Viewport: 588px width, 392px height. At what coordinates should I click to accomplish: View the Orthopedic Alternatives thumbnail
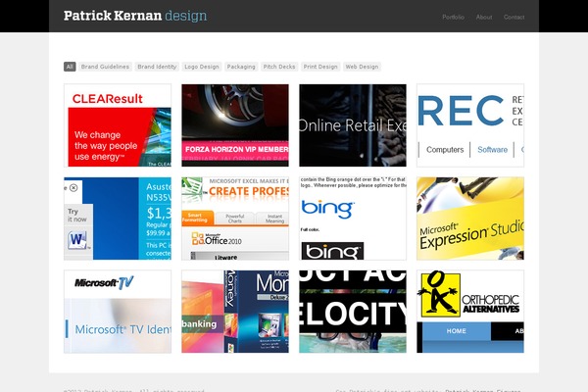coord(470,312)
